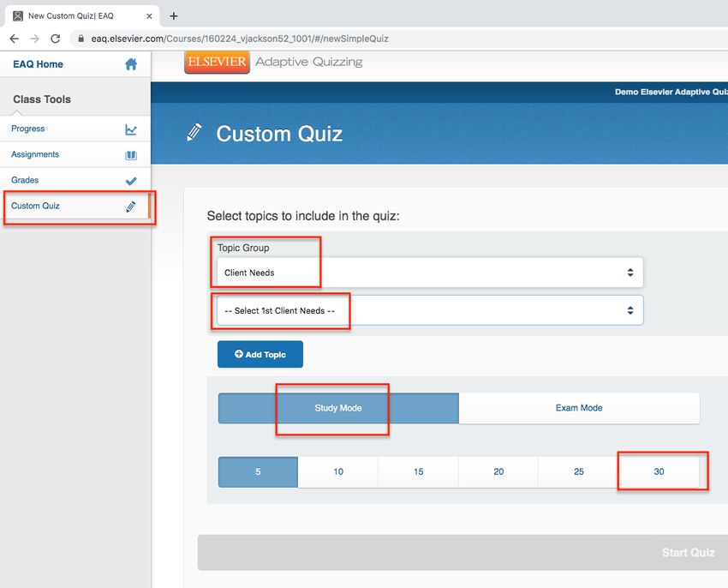Viewport: 728px width, 588px height.
Task: Click the 'Select topics to include in the quiz:' text
Action: [303, 216]
